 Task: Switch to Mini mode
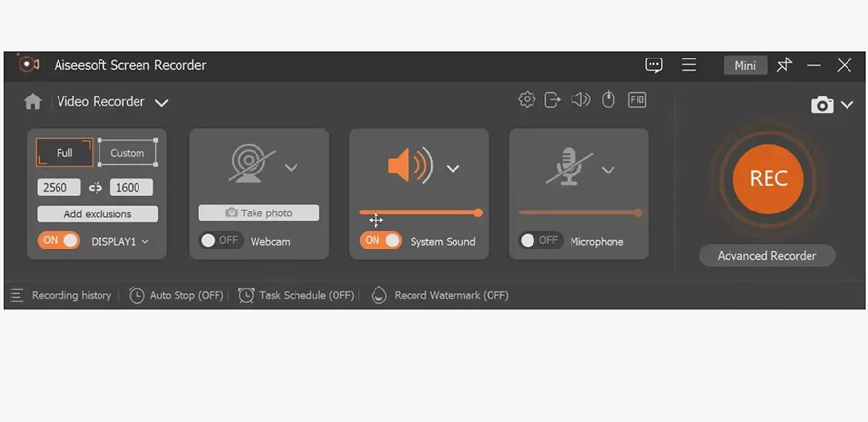745,66
